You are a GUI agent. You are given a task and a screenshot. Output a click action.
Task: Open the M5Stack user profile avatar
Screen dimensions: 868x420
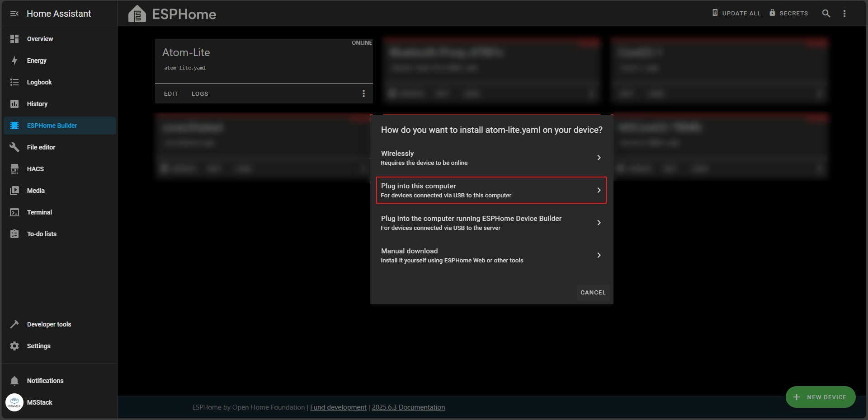tap(14, 402)
